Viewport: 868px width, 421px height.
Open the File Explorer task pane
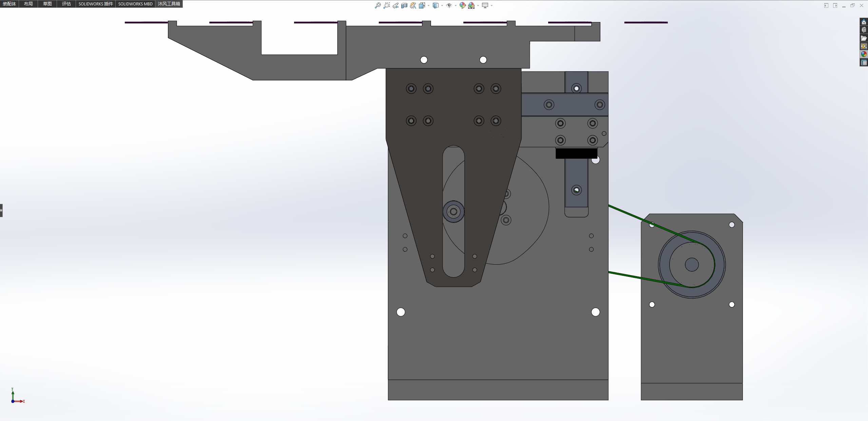tap(864, 38)
